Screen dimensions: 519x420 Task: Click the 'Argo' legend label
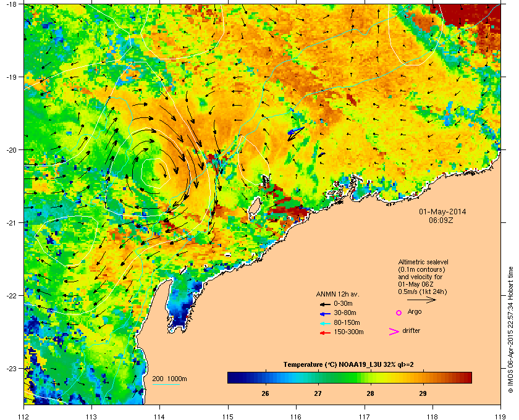415,312
